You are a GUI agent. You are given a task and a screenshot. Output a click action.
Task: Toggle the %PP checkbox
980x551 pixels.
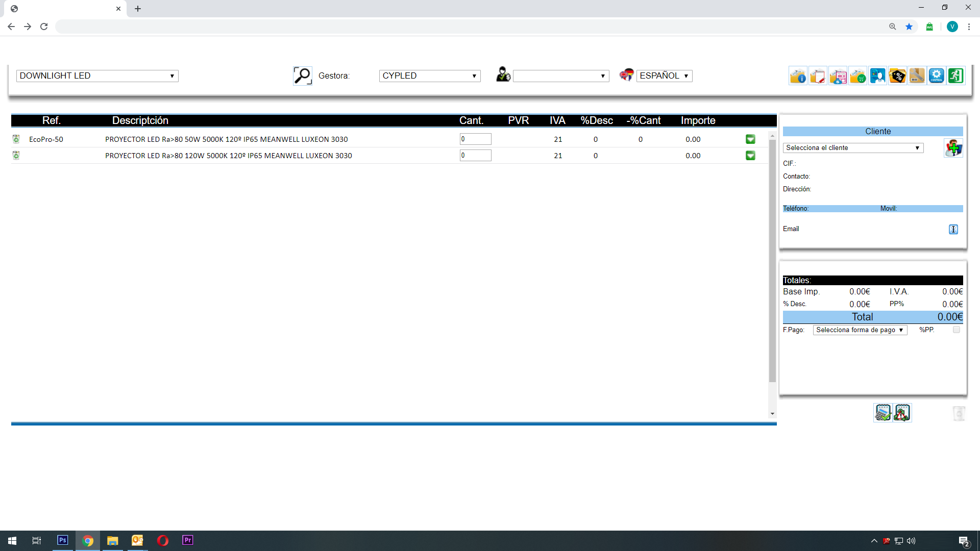957,330
